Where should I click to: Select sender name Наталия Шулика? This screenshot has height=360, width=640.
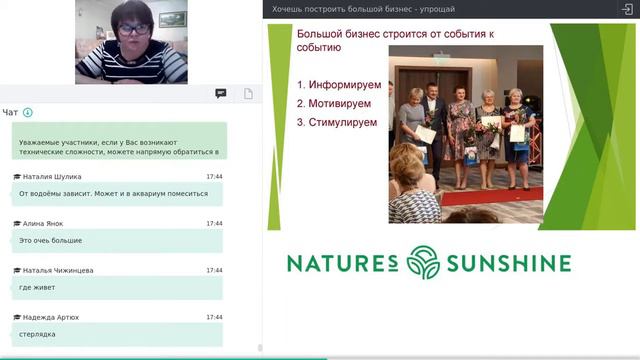[52, 177]
